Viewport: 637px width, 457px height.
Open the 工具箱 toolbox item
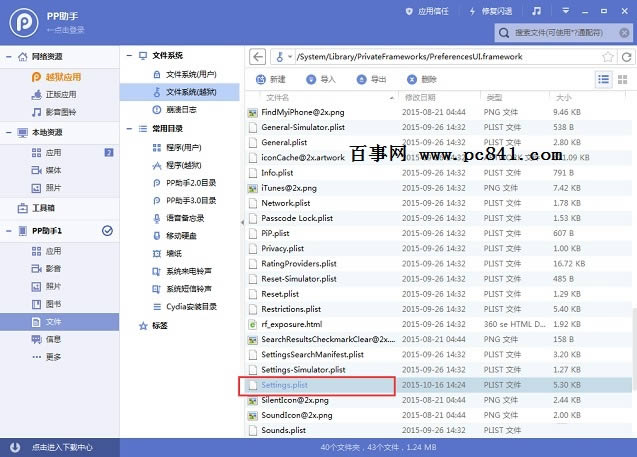point(36,208)
